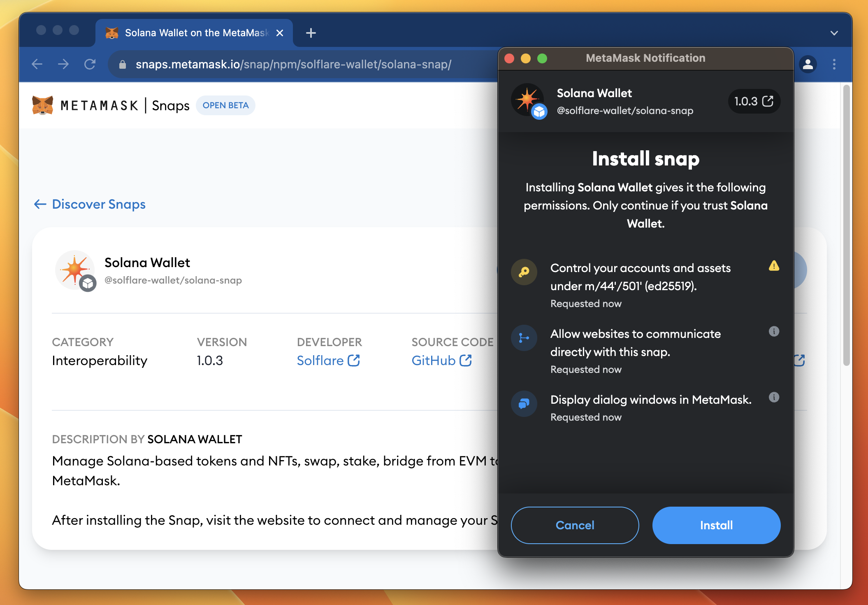Go back to Discover Snaps
This screenshot has height=605, width=868.
tap(90, 204)
